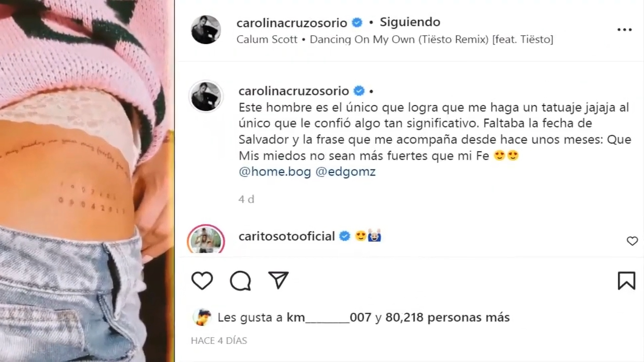The image size is (644, 362).
Task: Open the small liker avatar beside Les gusta
Action: (x=202, y=317)
